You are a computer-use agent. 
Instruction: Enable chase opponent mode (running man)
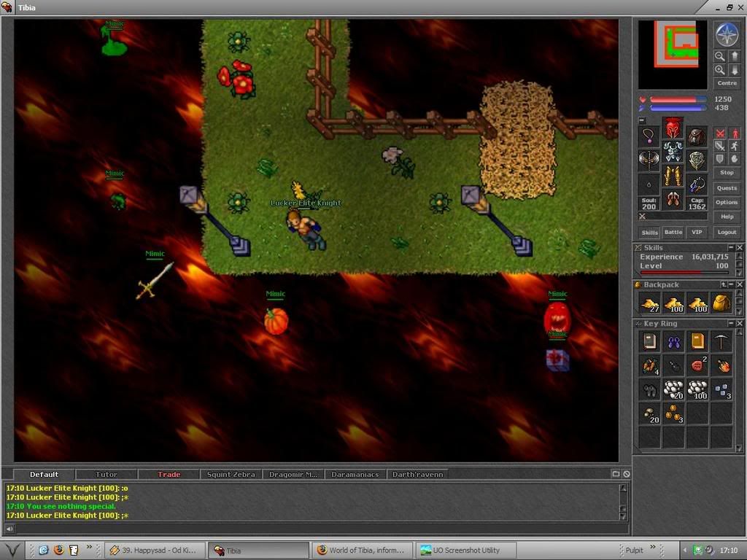coord(735,146)
